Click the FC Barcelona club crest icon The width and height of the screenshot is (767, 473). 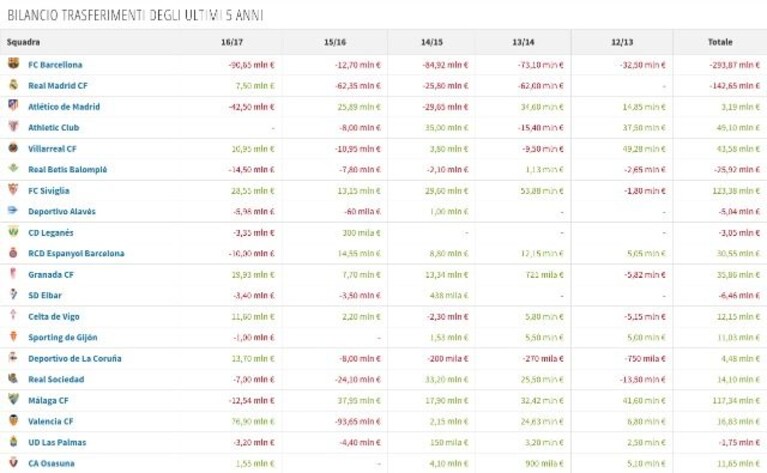(x=13, y=63)
